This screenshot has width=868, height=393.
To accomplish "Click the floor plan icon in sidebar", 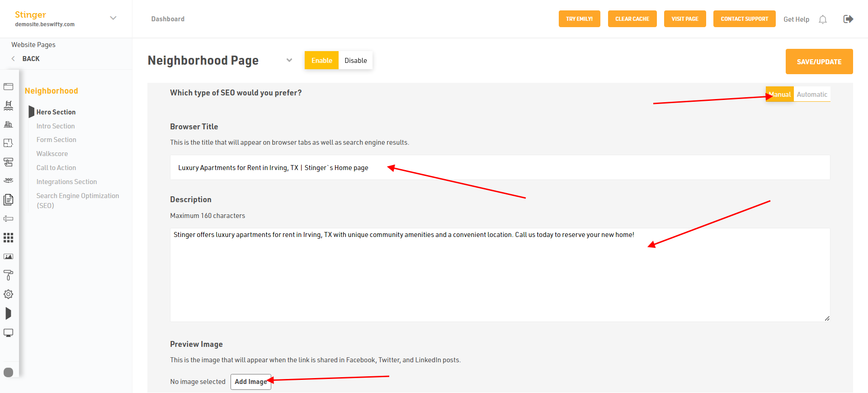I will point(8,143).
